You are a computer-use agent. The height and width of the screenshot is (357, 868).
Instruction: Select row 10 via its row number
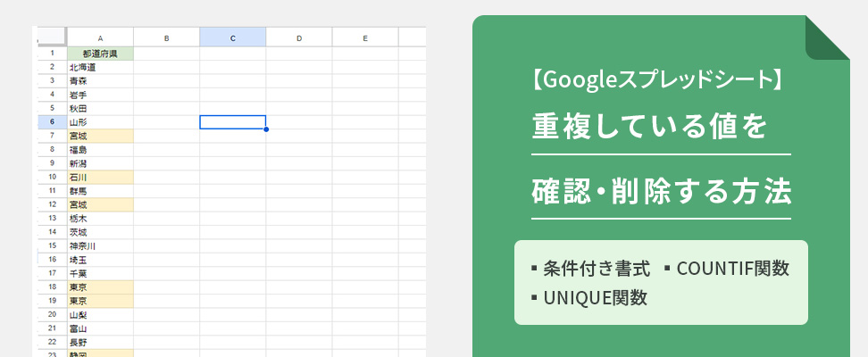52,178
